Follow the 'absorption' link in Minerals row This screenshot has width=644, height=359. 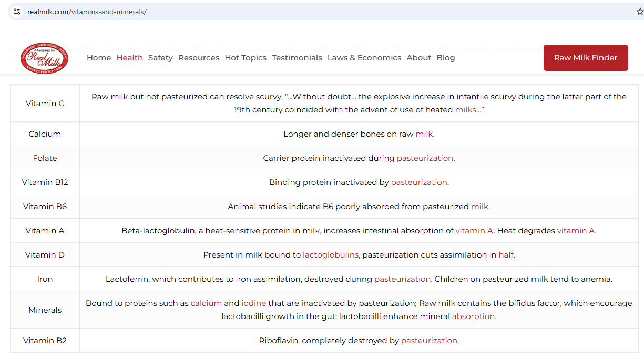tap(473, 316)
